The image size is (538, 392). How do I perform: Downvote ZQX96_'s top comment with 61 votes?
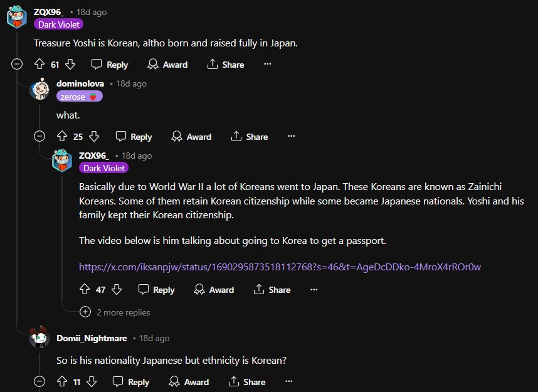pyautogui.click(x=70, y=64)
